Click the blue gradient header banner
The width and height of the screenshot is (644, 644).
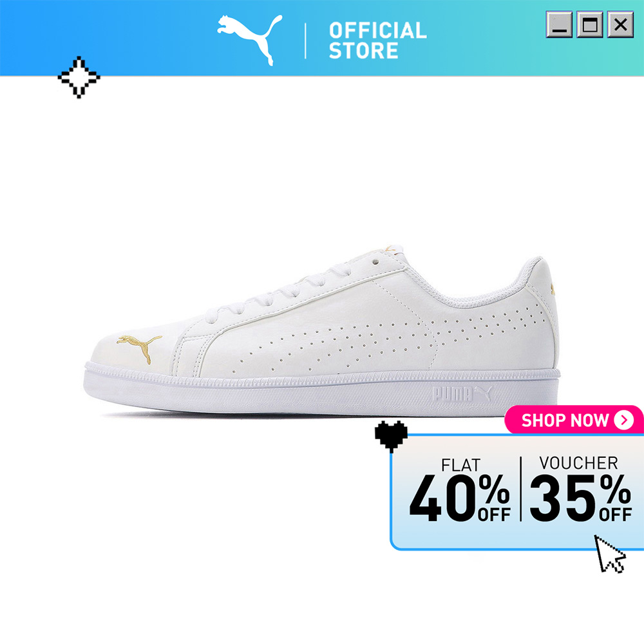[x=322, y=38]
